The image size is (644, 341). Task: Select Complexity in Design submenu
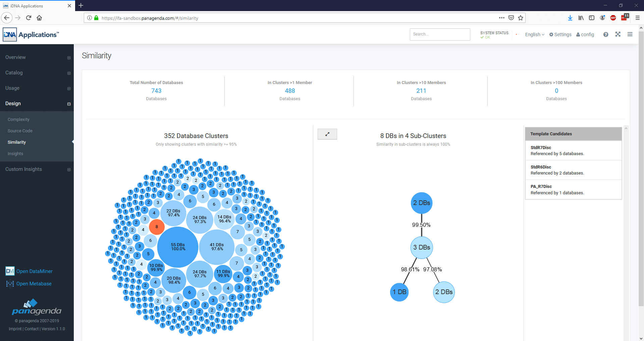(x=18, y=120)
